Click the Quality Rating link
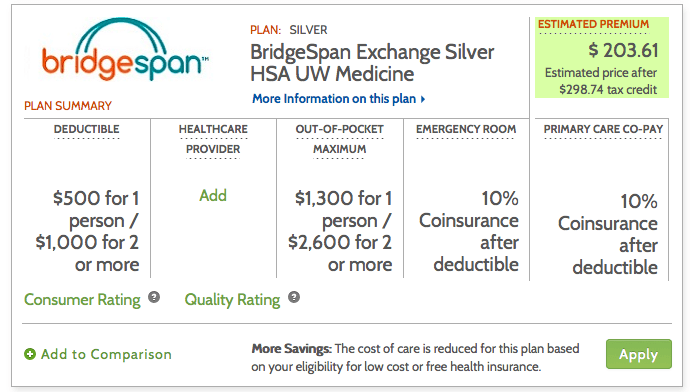The image size is (690, 392). coord(232,300)
